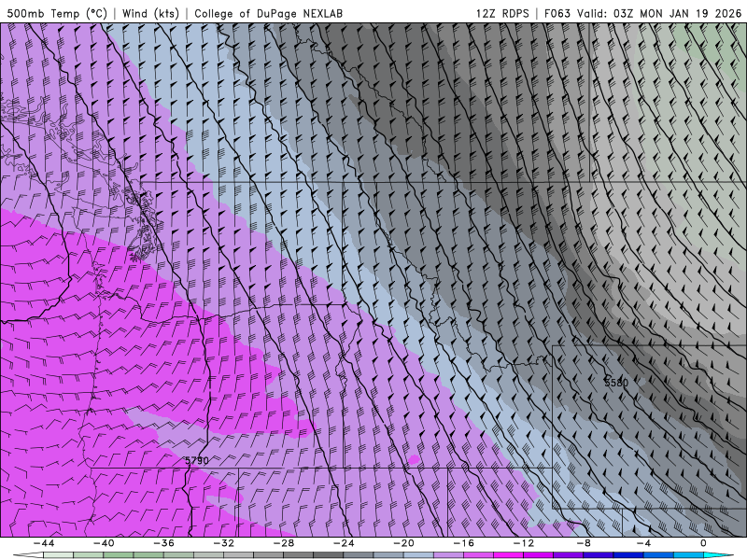Click the "Wind (kts)" header label
Viewport: 747px width, 560px height.
[x=150, y=13]
